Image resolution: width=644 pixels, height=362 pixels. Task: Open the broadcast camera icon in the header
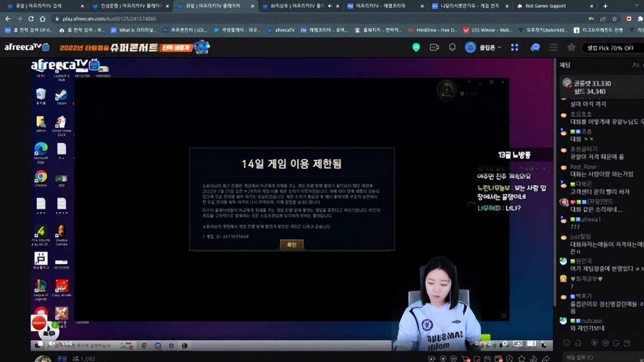[x=434, y=47]
